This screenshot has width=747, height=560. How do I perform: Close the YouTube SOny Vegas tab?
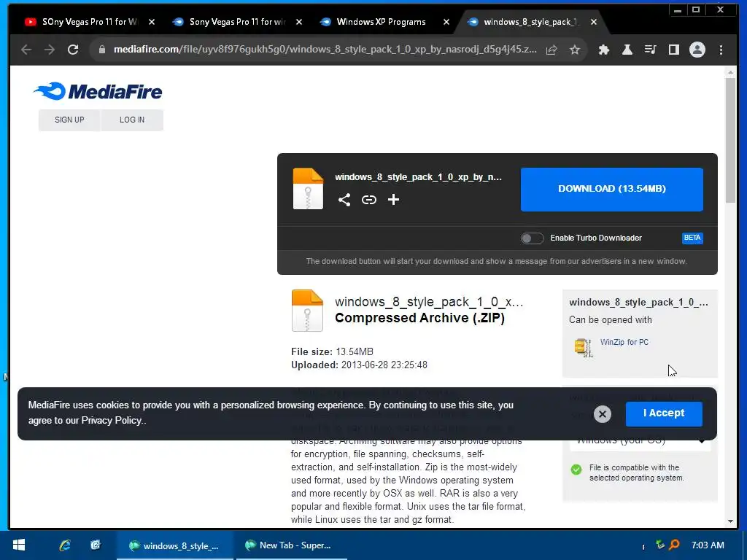(152, 22)
